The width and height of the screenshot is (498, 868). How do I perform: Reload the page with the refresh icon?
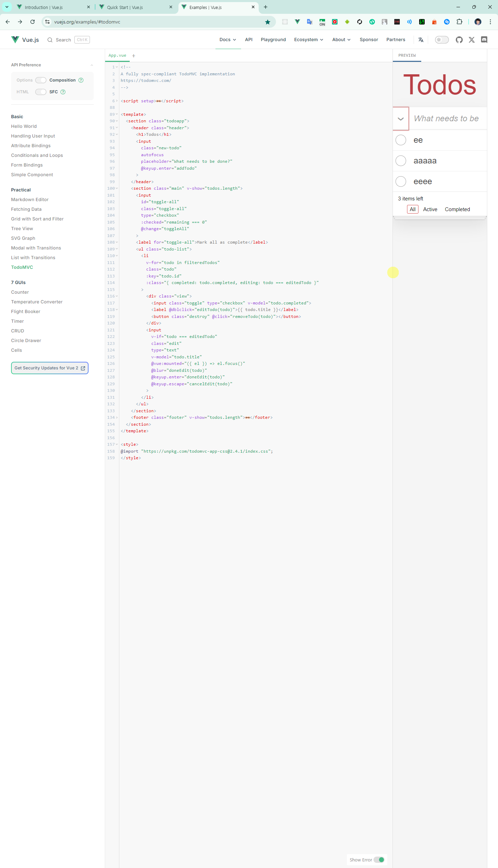33,22
